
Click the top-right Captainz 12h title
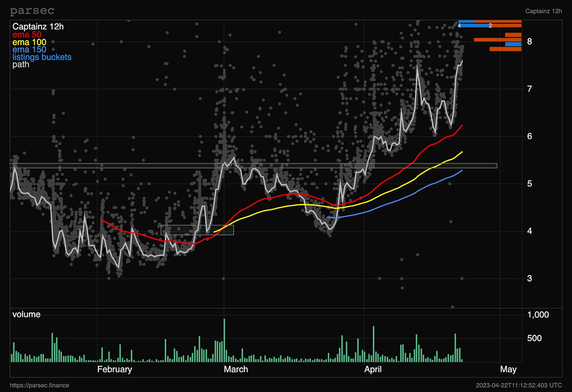point(543,11)
